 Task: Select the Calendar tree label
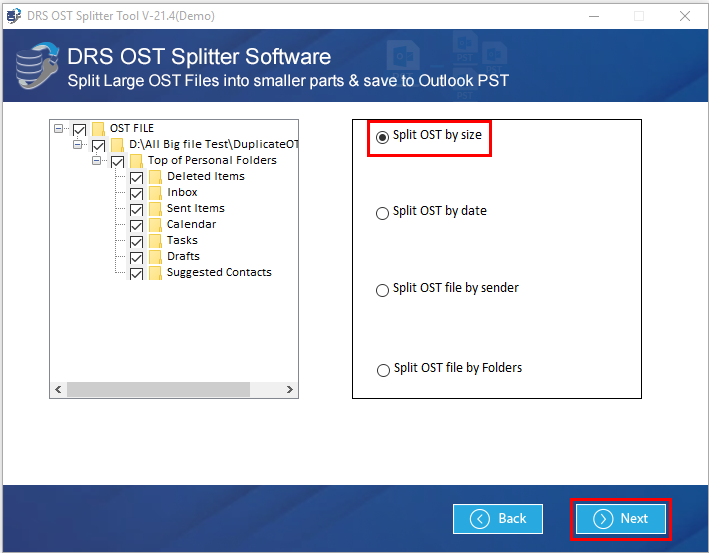pyautogui.click(x=191, y=224)
